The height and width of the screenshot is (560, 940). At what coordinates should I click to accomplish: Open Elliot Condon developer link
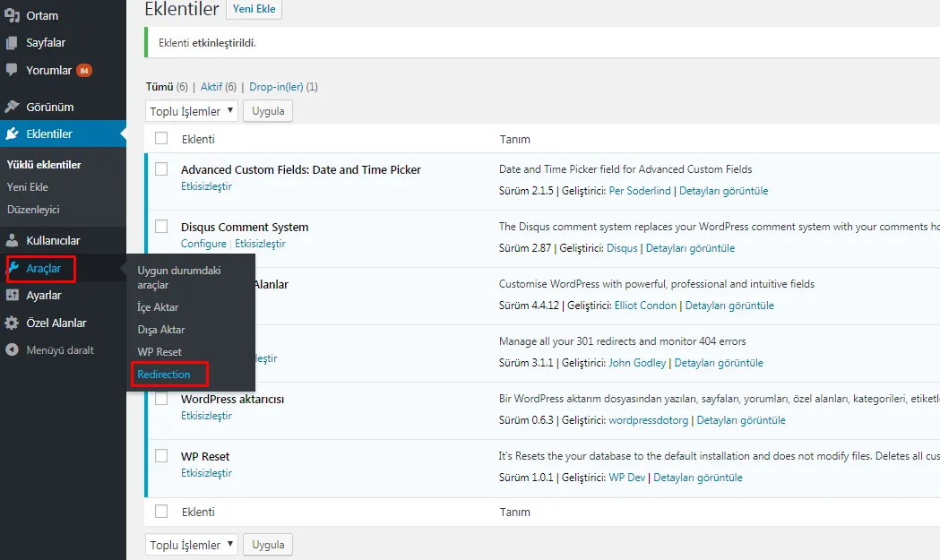pyautogui.click(x=645, y=306)
